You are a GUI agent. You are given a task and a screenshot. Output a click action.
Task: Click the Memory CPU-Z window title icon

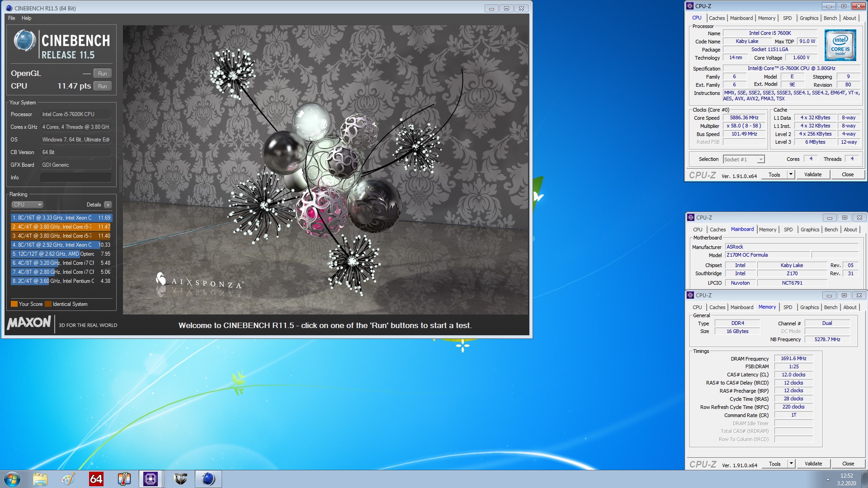pyautogui.click(x=690, y=295)
